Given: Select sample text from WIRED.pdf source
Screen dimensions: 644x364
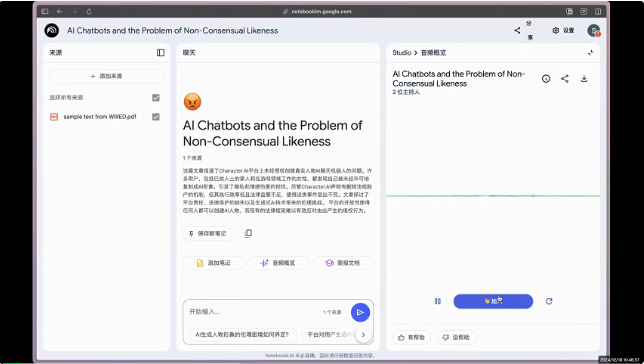Looking at the screenshot, I should point(100,117).
